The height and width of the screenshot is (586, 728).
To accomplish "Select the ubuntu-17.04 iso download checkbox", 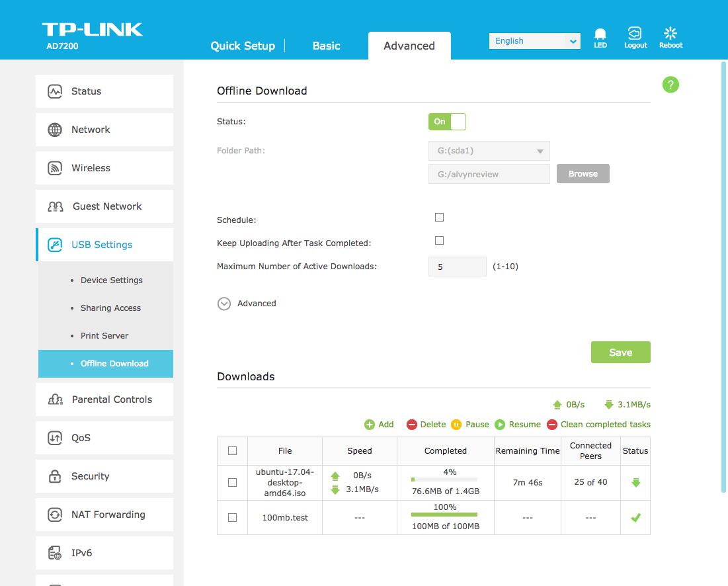I will pyautogui.click(x=232, y=483).
